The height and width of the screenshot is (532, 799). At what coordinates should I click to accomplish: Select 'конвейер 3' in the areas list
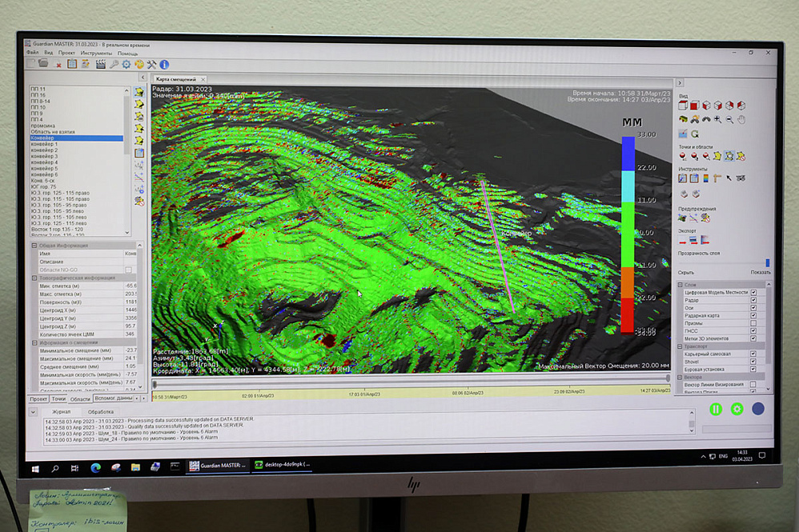click(44, 156)
